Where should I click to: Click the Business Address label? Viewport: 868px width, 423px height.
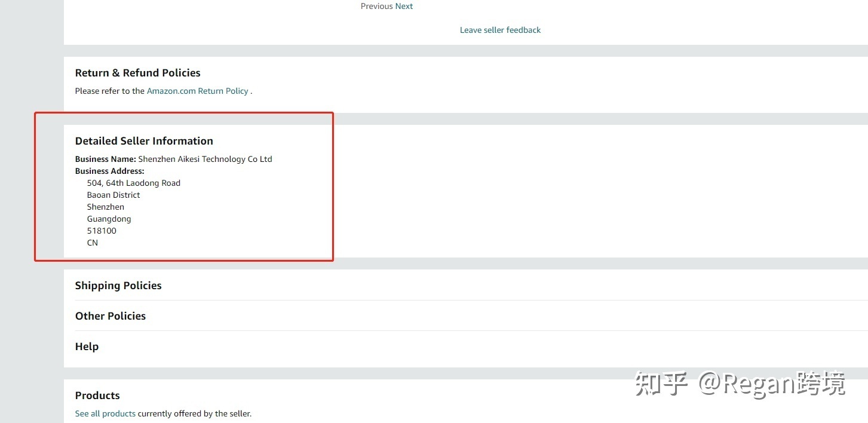coord(110,171)
